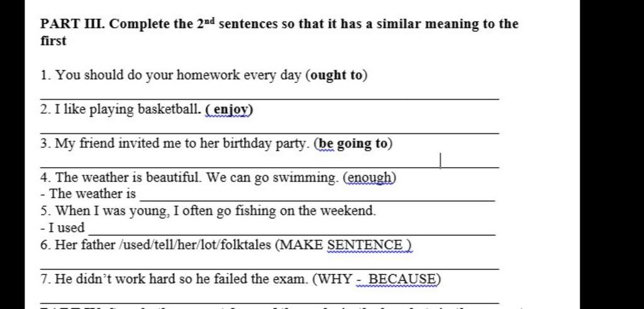Click the answer line under sentence 1

[269, 99]
